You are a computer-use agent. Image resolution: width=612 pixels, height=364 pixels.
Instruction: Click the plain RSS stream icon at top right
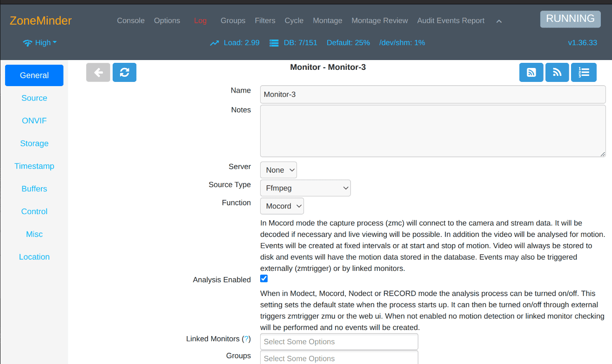click(x=557, y=72)
